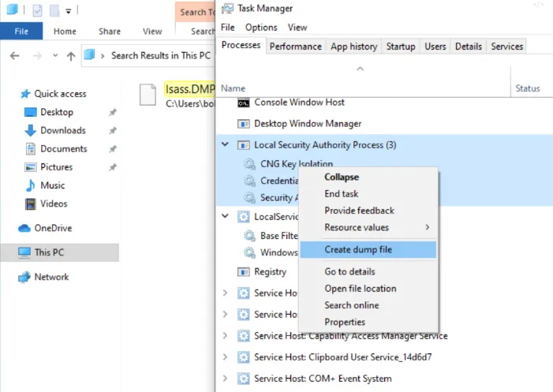Open Task Manager File menu
The width and height of the screenshot is (553, 392).
point(227,28)
